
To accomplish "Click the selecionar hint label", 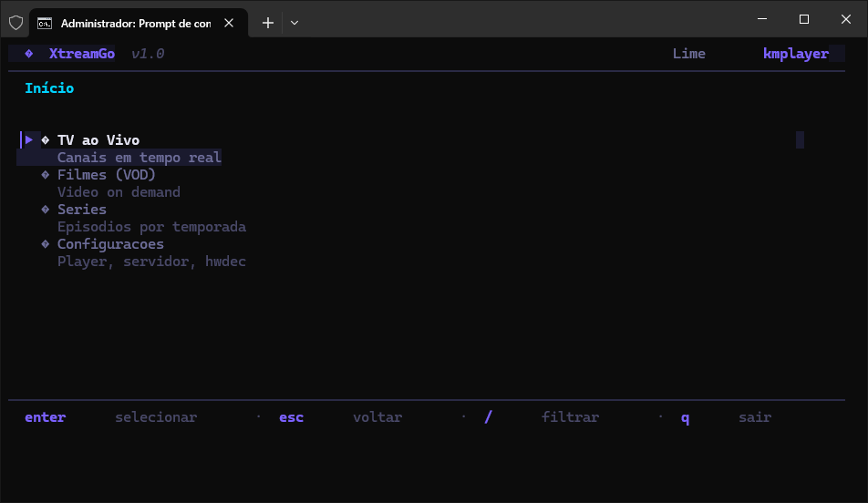I will (x=156, y=417).
